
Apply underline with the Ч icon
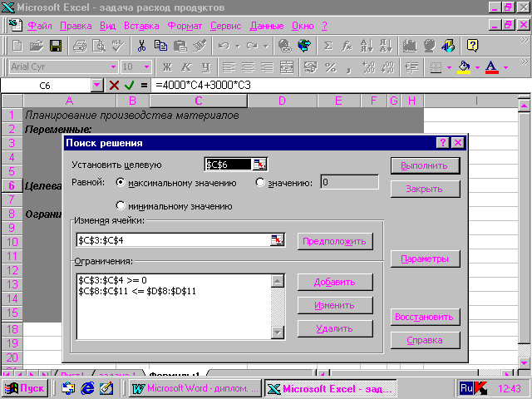tap(205, 67)
